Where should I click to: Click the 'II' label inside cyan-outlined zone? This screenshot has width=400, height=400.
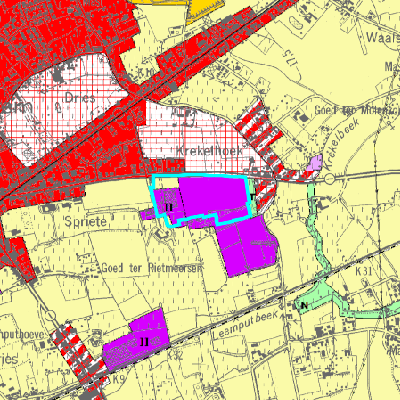(169, 207)
